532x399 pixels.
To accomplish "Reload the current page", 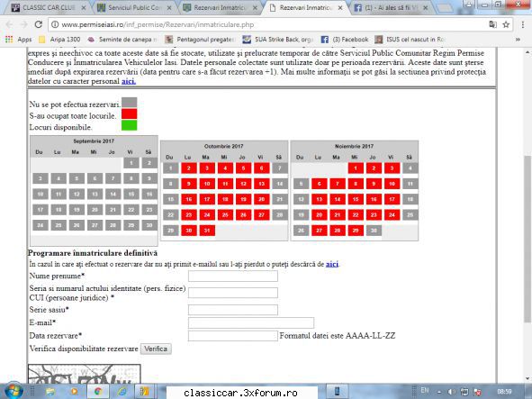I will tap(39, 24).
